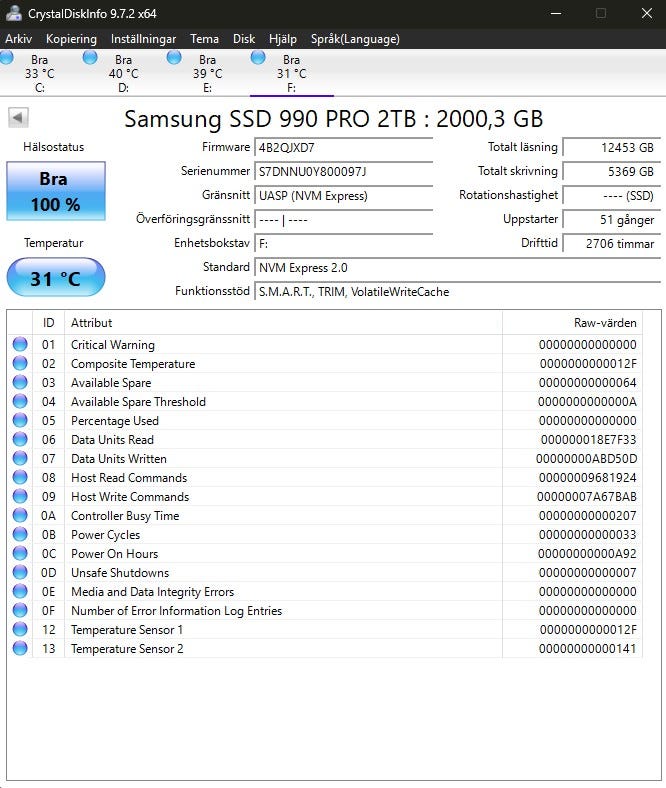
Task: Click the CrystalDiskInfo app icon in title bar
Action: (13, 14)
